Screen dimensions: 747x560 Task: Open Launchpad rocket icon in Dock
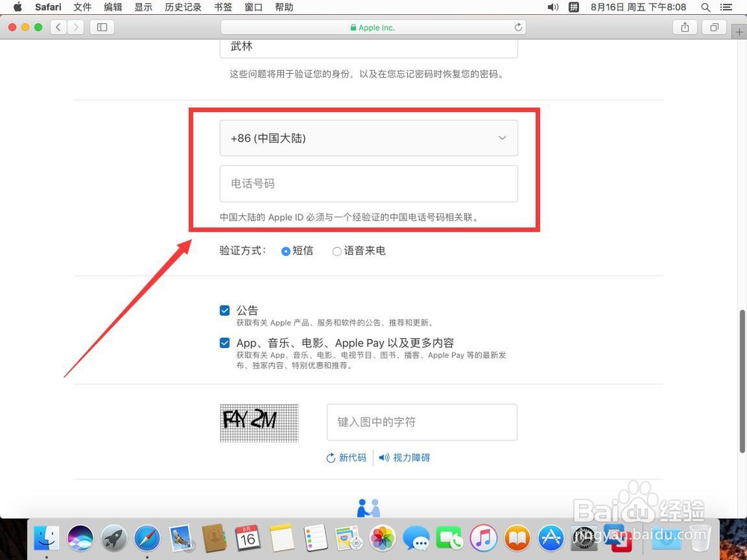click(x=114, y=538)
